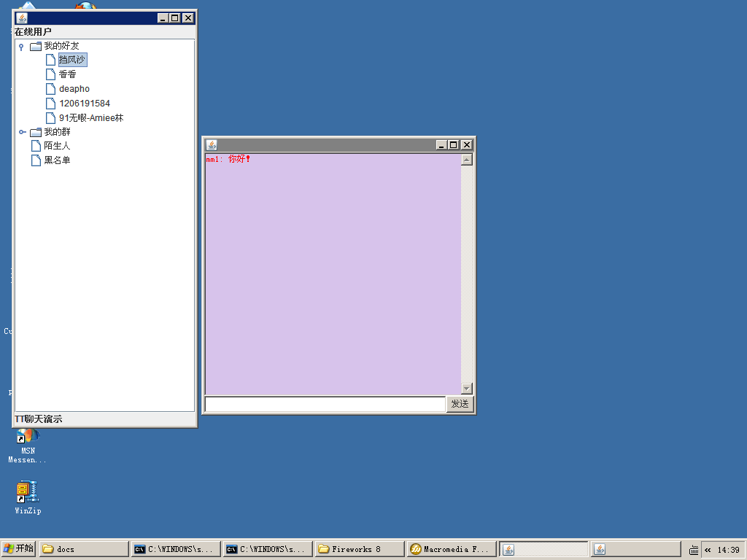Maximize the chat window
This screenshot has width=747, height=560.
point(454,145)
